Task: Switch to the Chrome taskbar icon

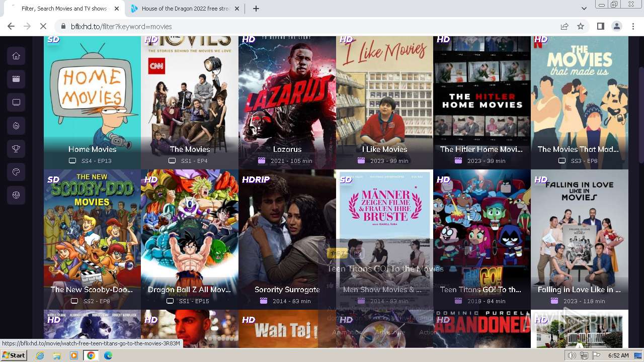Action: (91, 355)
